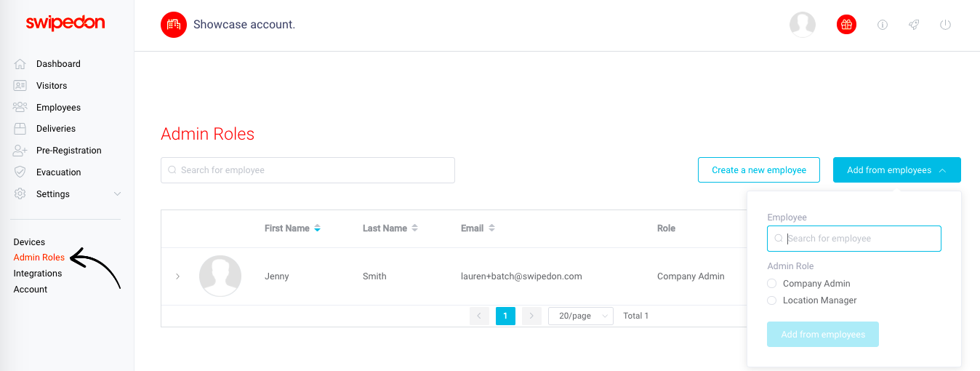
Task: Click the Visitors ID card icon
Action: 20,86
